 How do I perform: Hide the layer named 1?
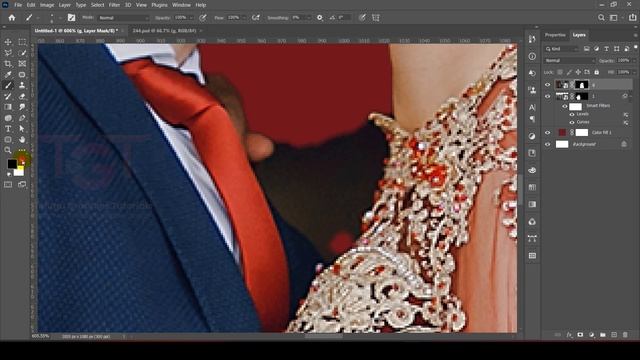point(548,96)
